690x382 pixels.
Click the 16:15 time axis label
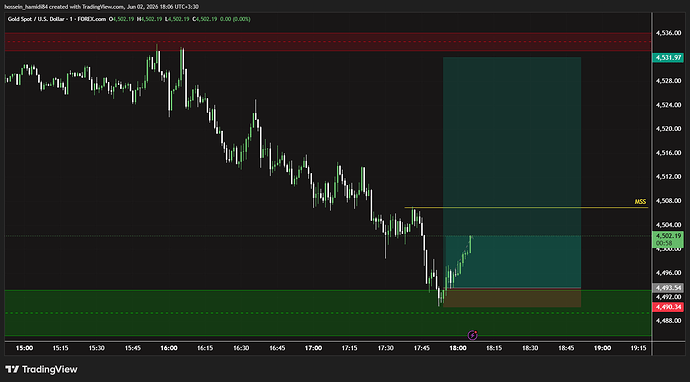pyautogui.click(x=205, y=348)
